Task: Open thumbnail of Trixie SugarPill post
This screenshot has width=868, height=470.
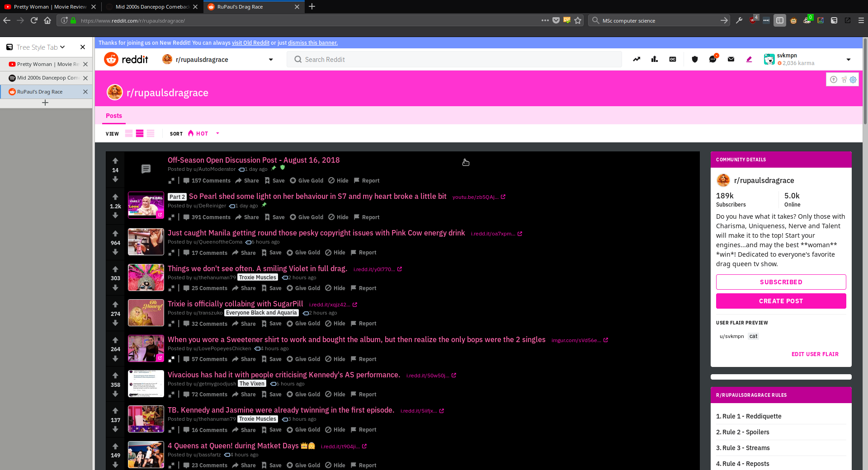Action: 146,313
